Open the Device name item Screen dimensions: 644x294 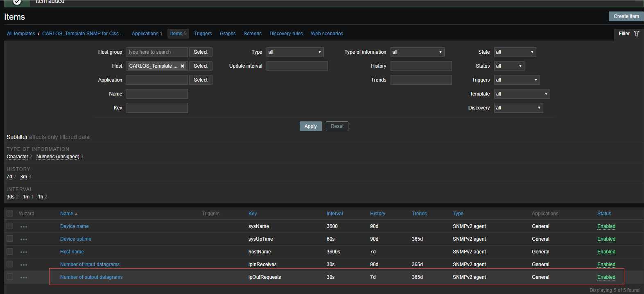75,226
